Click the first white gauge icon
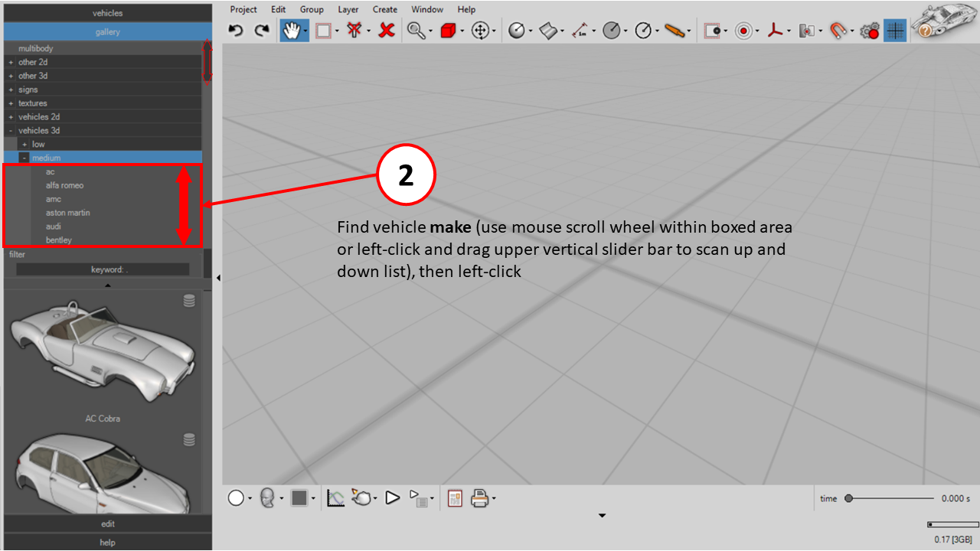Screen dimensions: 980x551 tap(517, 31)
